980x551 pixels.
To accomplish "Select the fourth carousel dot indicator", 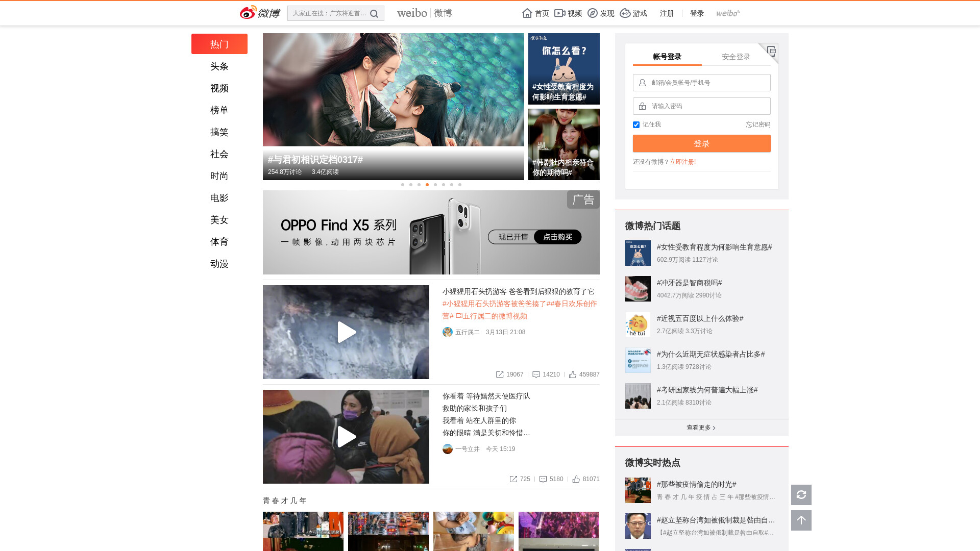I will 427,185.
